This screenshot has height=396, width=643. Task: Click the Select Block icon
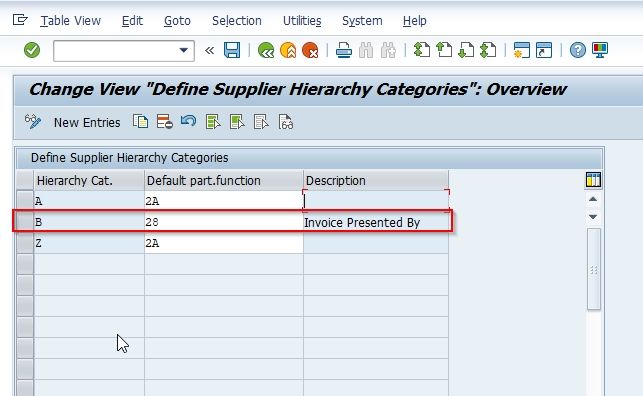[237, 122]
